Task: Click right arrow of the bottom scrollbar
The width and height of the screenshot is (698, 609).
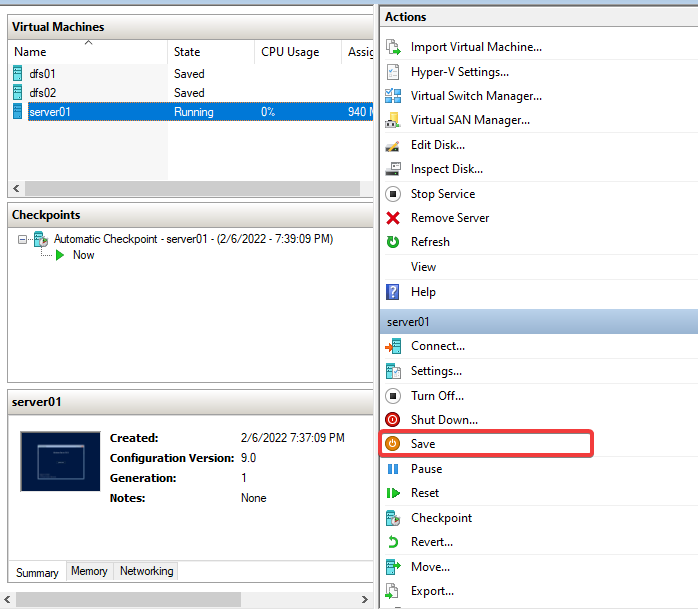Action: pyautogui.click(x=365, y=599)
